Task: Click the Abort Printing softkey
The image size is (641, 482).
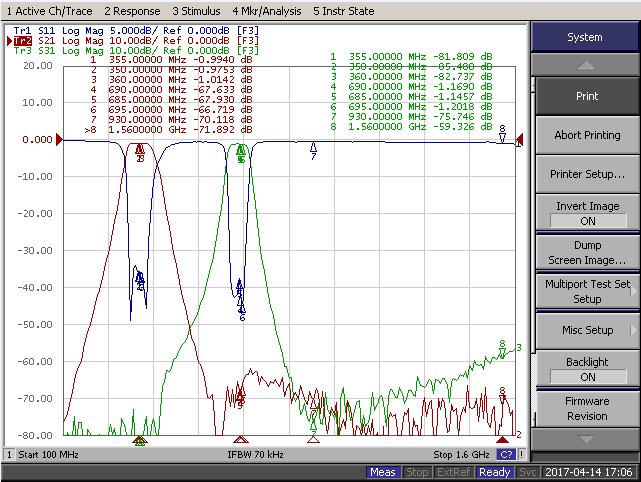Action: [587, 135]
